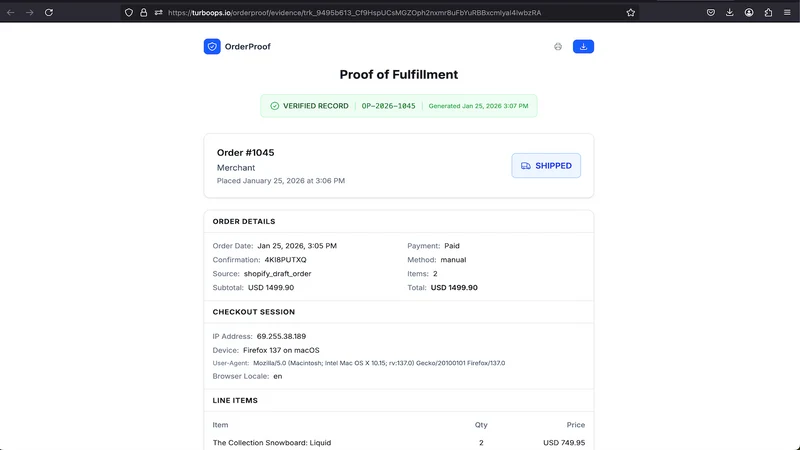This screenshot has width=800, height=450.
Task: Click the ORDER DETAILS section header
Action: [x=244, y=221]
